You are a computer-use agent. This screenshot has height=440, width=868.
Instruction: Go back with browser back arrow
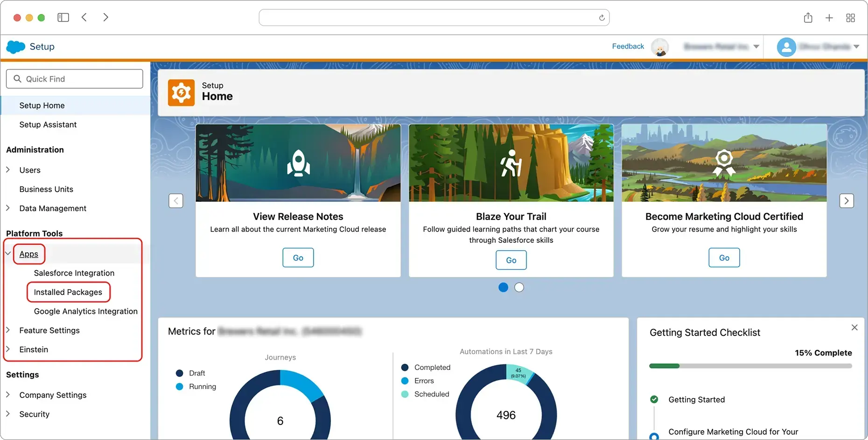(84, 17)
